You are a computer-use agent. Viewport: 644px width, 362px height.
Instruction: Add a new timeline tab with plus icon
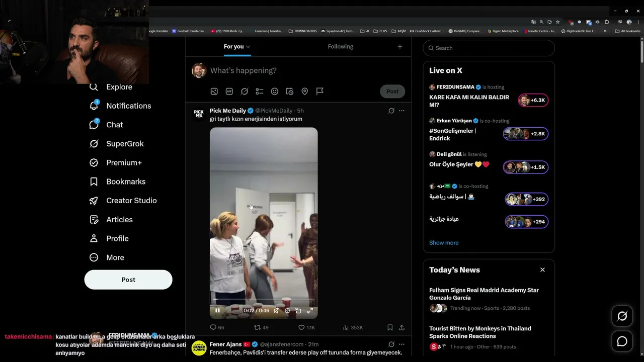coord(400,46)
